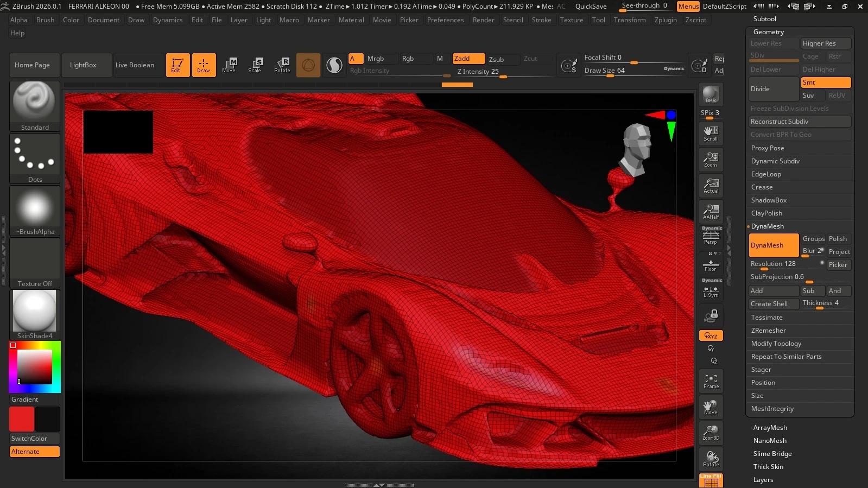The height and width of the screenshot is (488, 868).
Task: Select the Scale transform tool
Action: pyautogui.click(x=255, y=65)
